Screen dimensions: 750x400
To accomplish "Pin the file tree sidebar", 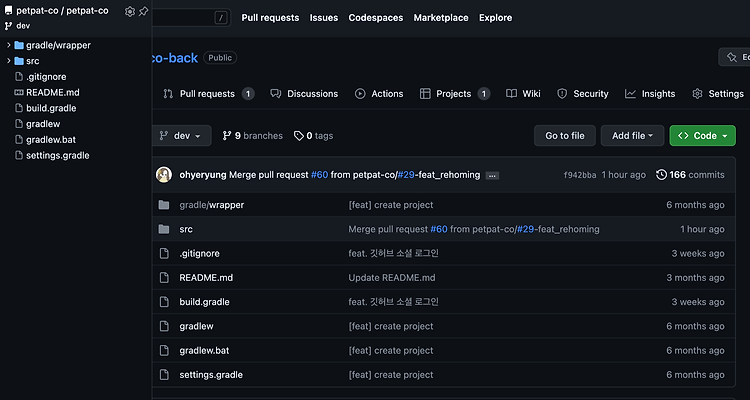I will point(143,11).
